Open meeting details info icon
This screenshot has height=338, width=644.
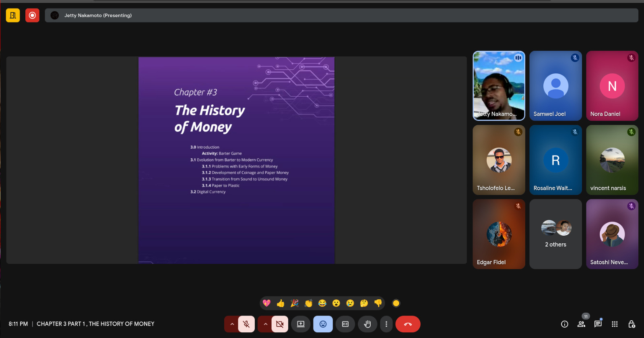pos(564,324)
